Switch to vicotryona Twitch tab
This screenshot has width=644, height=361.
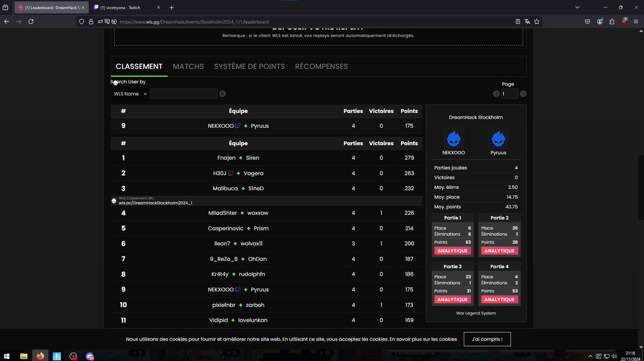click(127, 8)
